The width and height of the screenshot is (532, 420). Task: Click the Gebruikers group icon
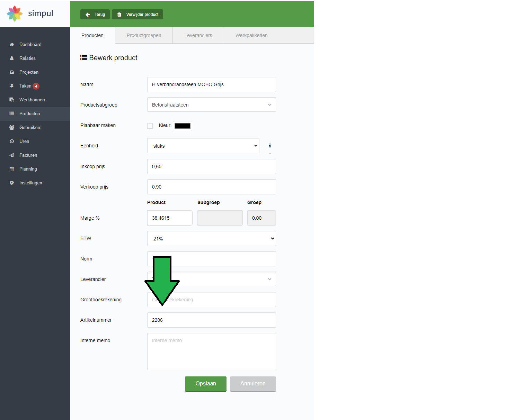click(x=12, y=127)
